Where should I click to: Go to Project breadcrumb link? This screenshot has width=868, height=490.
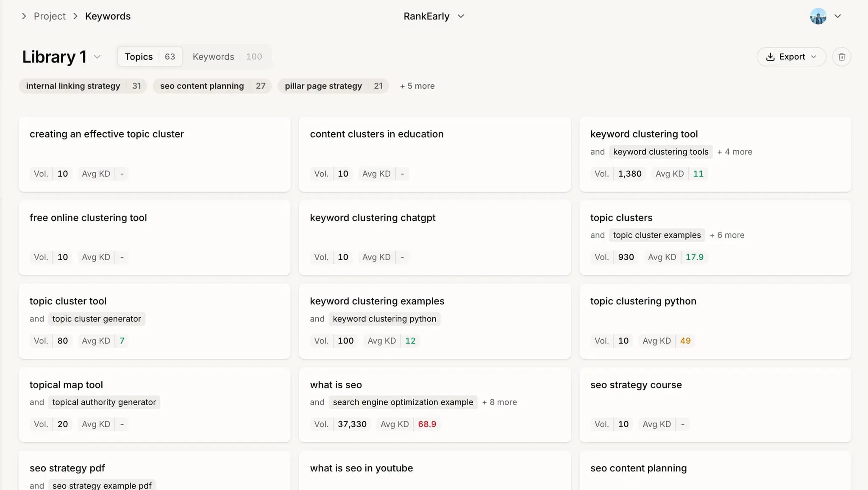[x=50, y=16]
